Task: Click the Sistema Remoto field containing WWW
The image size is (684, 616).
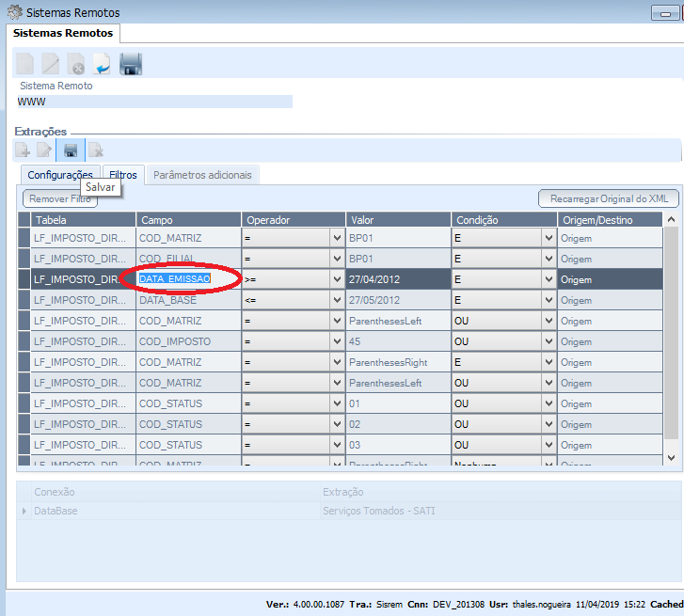Action: click(154, 102)
